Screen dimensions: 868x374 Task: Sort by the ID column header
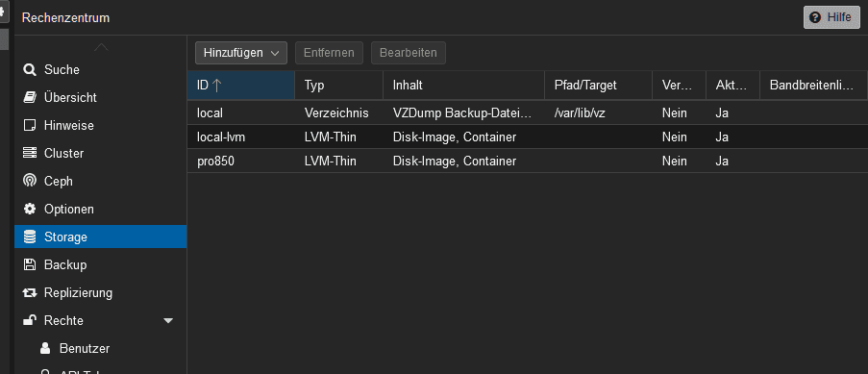[x=241, y=86]
